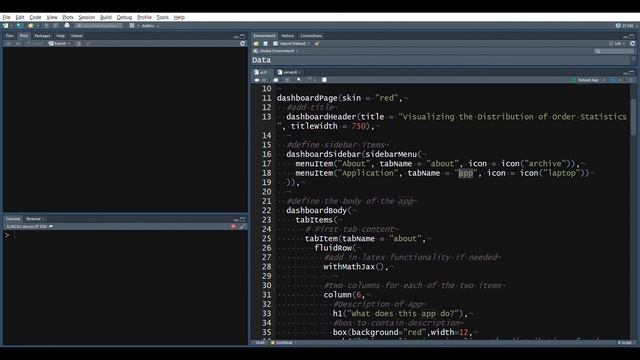
Task: Switch to the History tab
Action: coord(287,36)
